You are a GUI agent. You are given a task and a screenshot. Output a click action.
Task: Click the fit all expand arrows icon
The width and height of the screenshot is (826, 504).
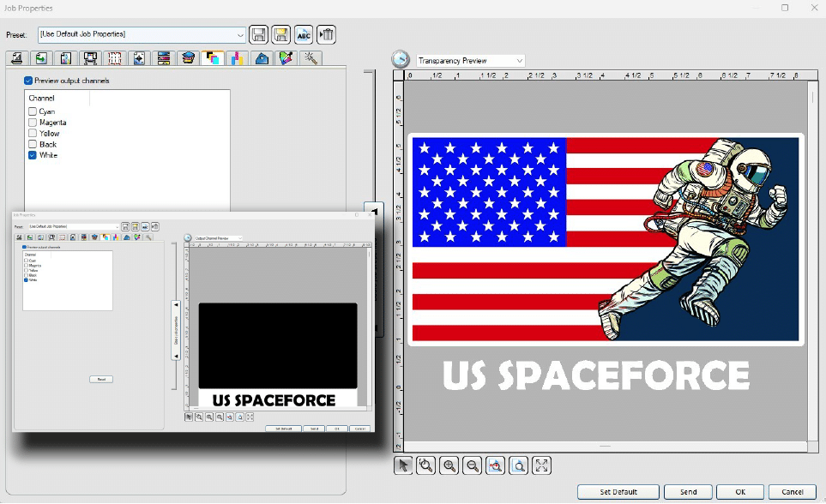click(541, 465)
